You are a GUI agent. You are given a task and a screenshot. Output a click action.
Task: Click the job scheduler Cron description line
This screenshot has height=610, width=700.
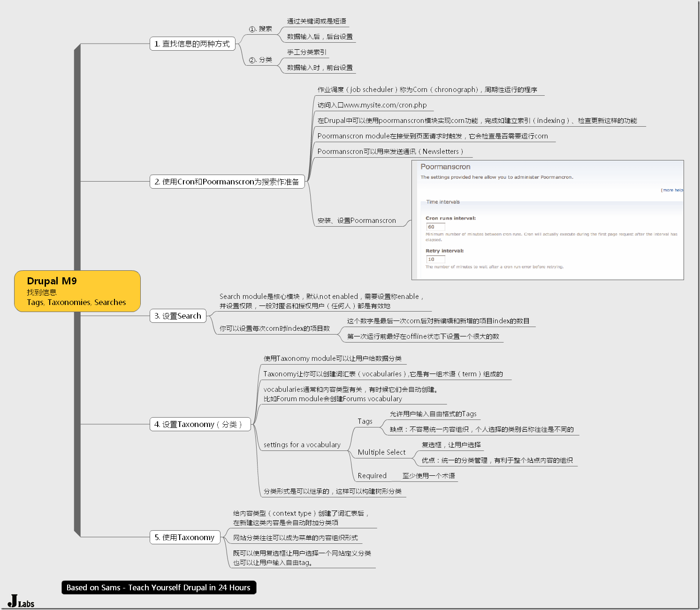427,90
